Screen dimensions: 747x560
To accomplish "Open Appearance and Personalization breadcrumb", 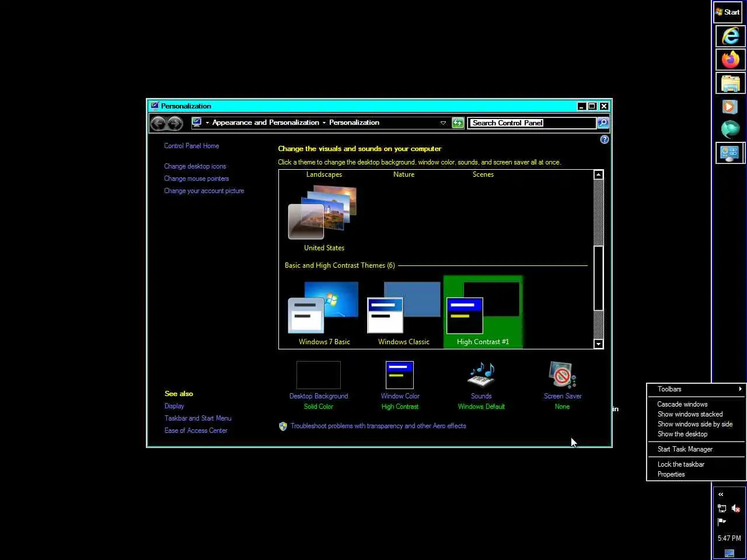I will 266,123.
